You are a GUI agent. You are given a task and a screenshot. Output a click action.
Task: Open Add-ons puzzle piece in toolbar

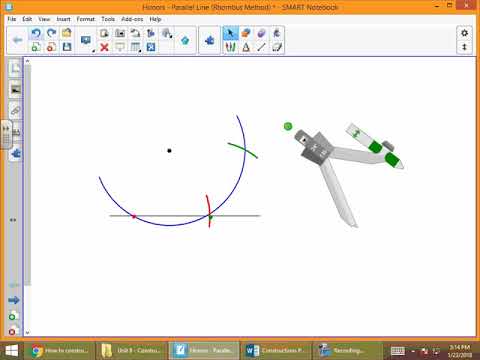tap(209, 40)
